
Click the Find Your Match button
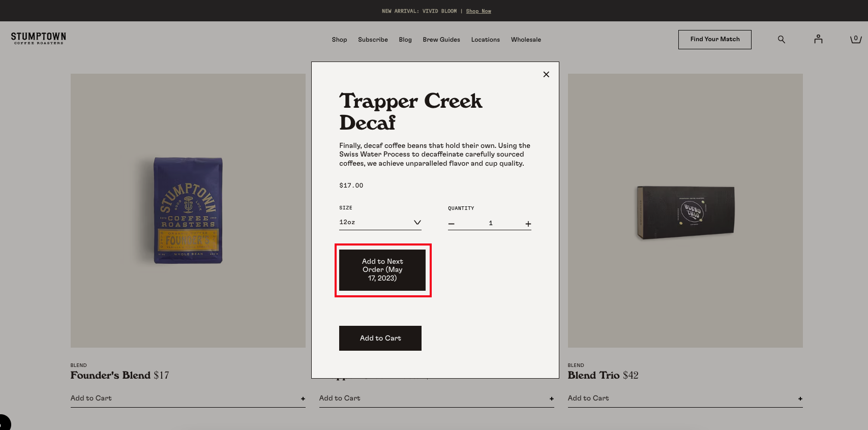(x=715, y=40)
